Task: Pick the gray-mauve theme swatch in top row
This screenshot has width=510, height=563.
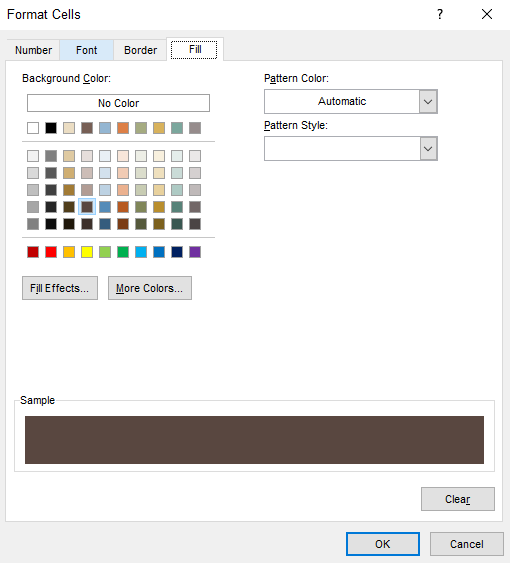Action: (x=195, y=128)
